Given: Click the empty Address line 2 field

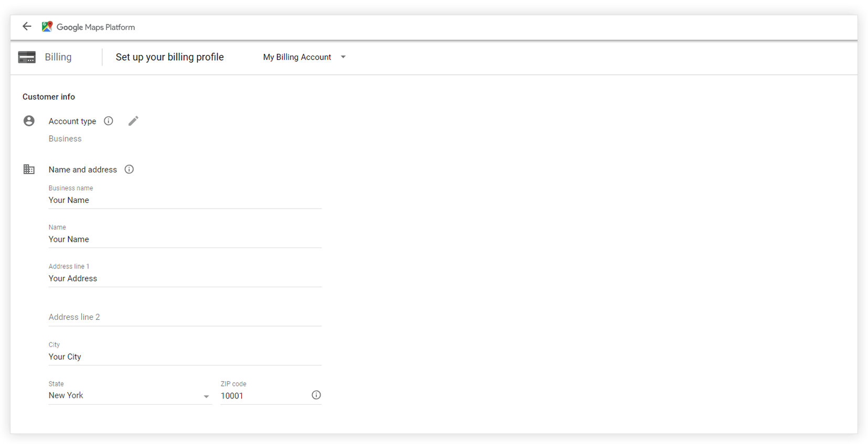Looking at the screenshot, I should click(185, 317).
